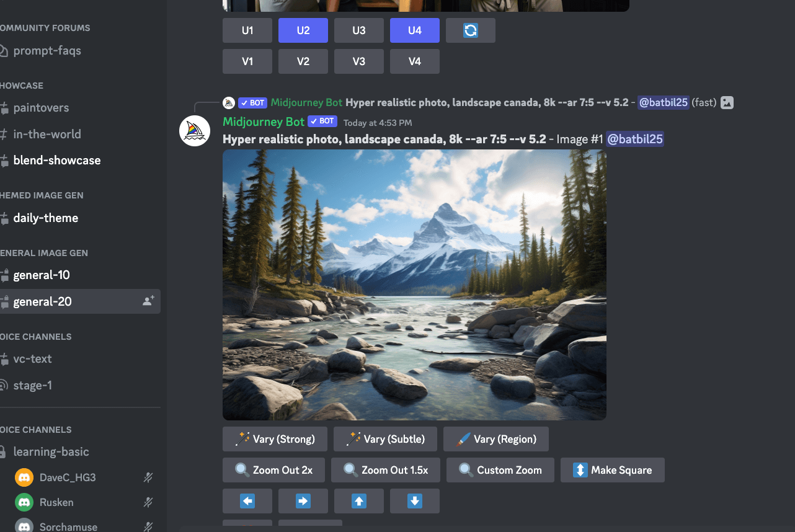Click the Vary (Subtle) button

click(385, 439)
